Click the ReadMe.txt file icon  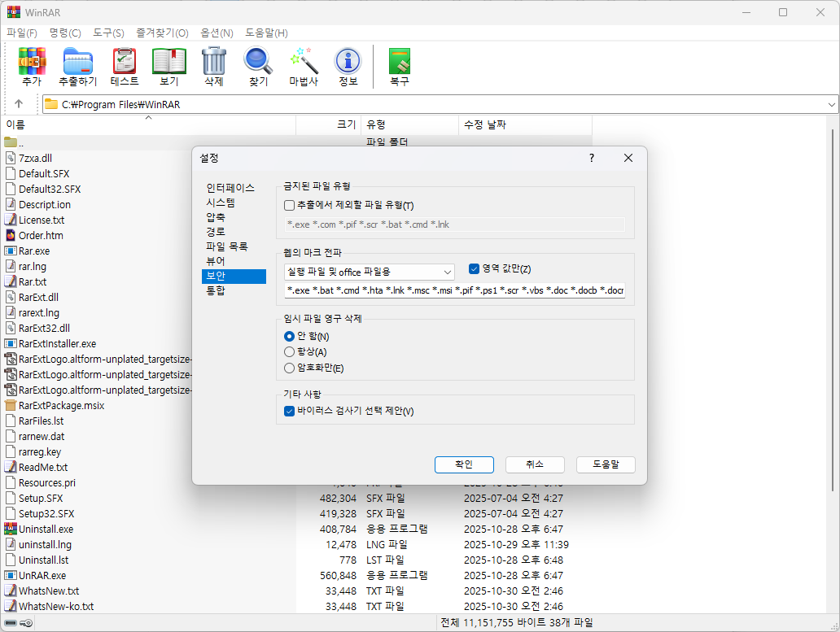[x=11, y=467]
